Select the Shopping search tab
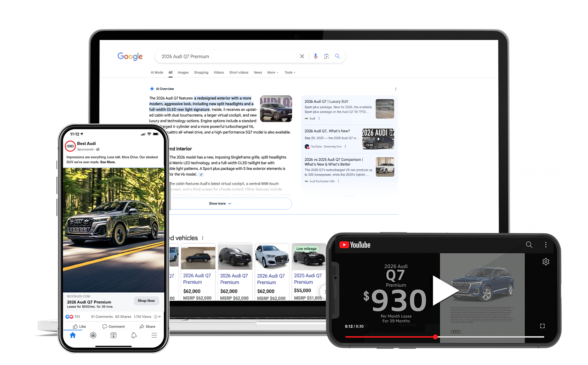588x365 pixels. [201, 73]
